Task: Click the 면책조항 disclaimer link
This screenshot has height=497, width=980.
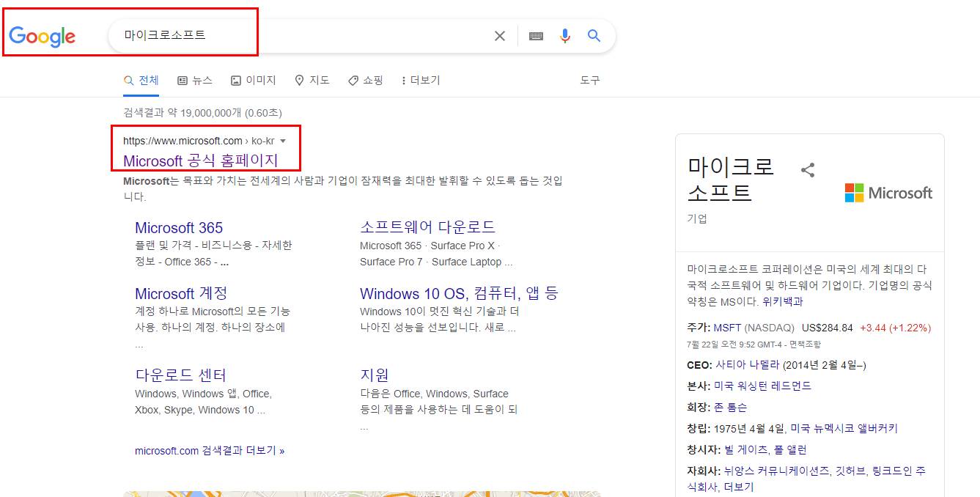Action: click(x=805, y=344)
